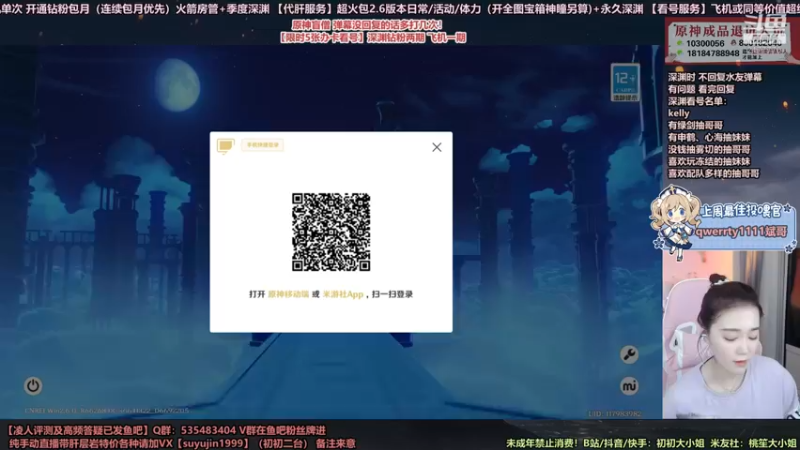Click the QR code image
The image size is (800, 450).
(x=331, y=232)
